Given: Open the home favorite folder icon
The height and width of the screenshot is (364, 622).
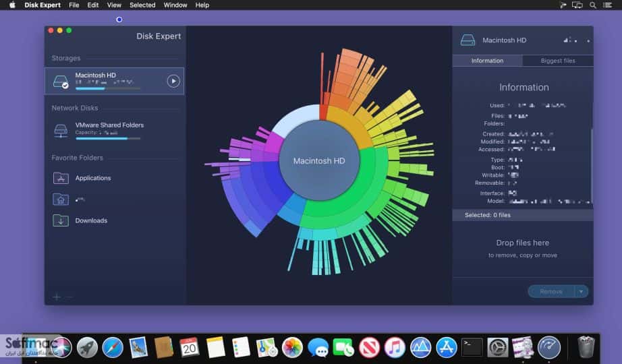Looking at the screenshot, I should click(x=61, y=199).
